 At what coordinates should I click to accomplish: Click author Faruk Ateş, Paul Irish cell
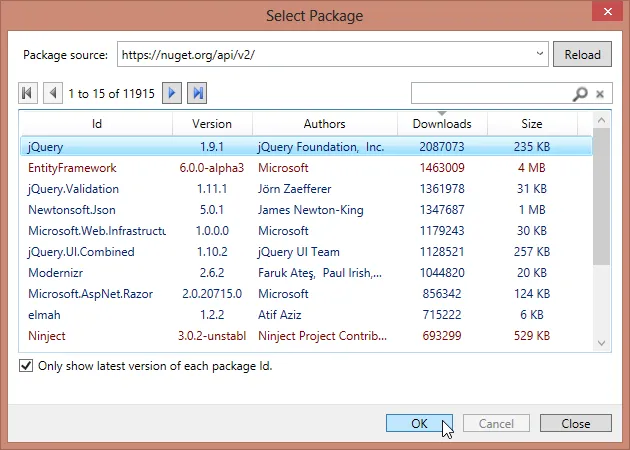(320, 273)
